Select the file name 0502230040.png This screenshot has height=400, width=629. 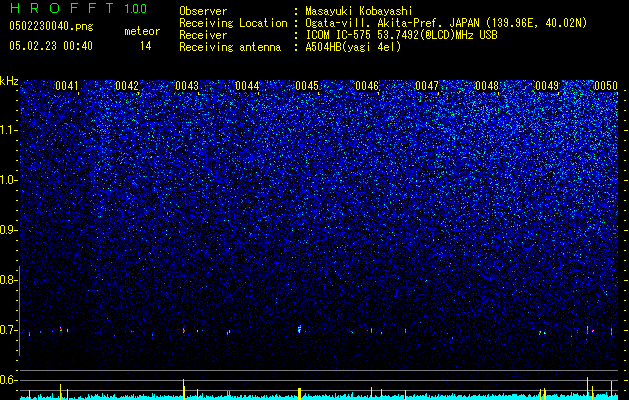coord(51,26)
